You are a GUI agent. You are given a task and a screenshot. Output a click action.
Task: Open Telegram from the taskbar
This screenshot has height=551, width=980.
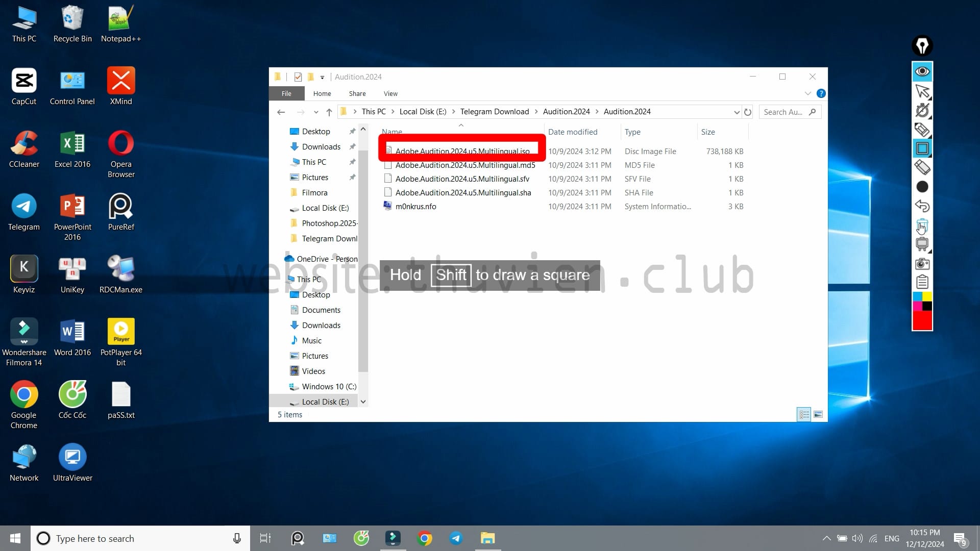coord(456,538)
